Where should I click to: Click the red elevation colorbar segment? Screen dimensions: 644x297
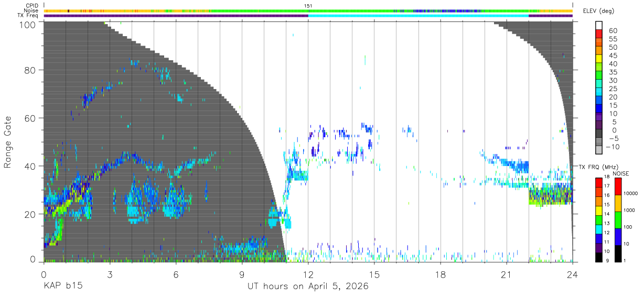pos(599,34)
